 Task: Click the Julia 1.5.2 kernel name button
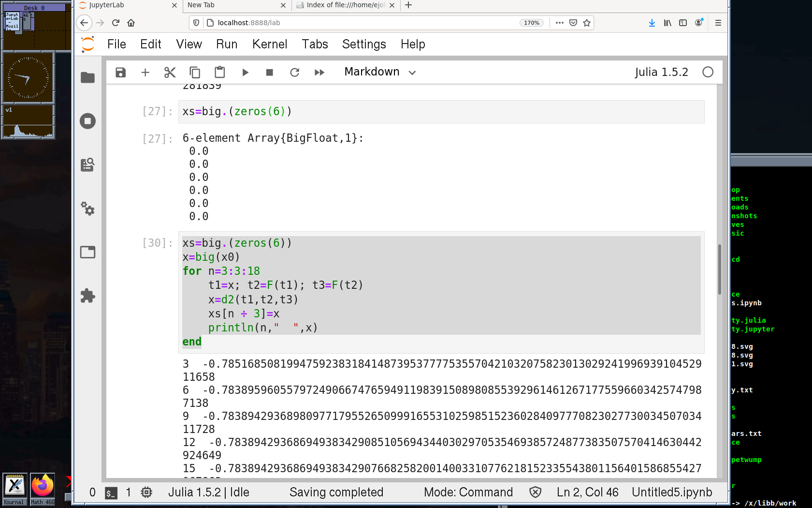point(661,72)
